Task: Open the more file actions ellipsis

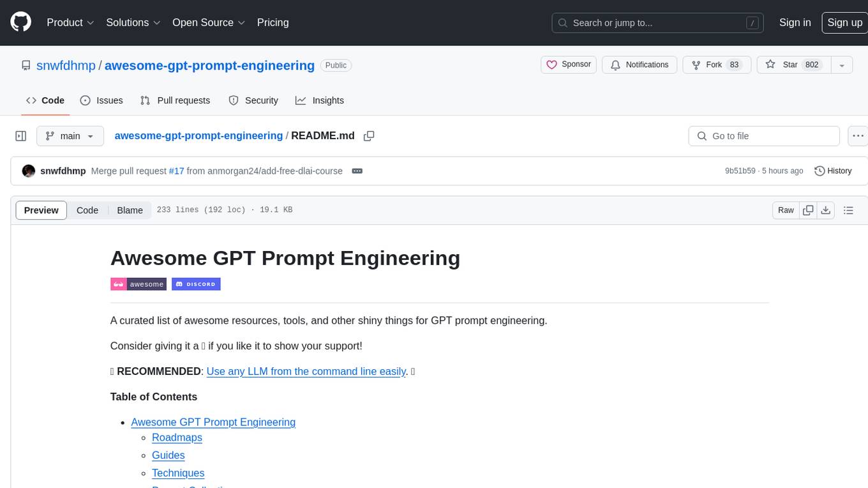Action: tap(858, 136)
